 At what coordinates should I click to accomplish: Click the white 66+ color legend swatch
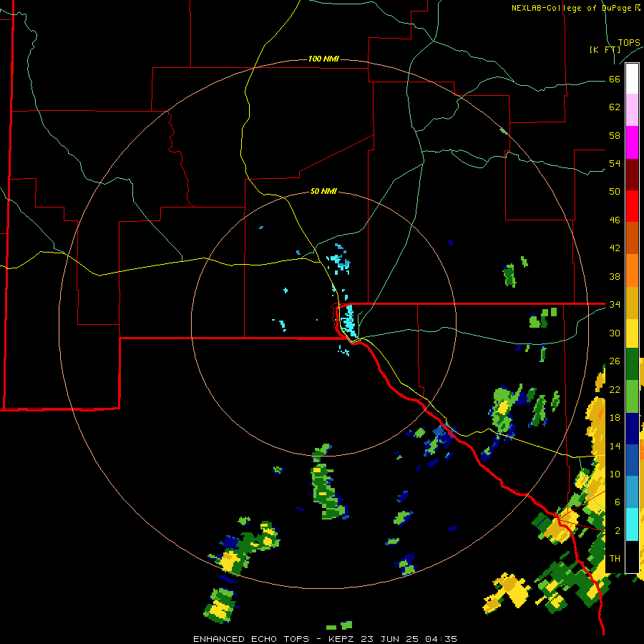pos(632,79)
